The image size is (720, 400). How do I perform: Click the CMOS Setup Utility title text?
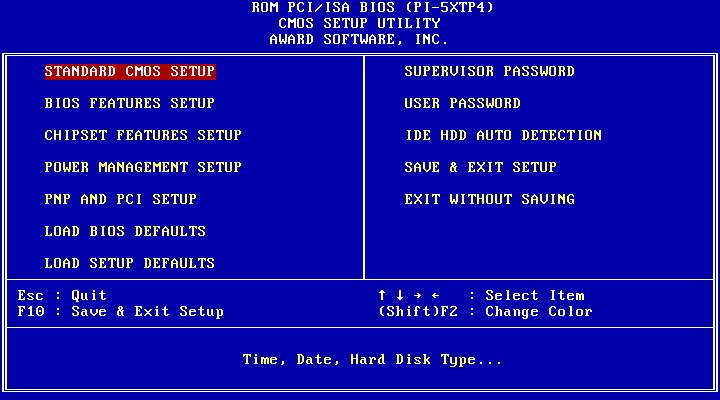click(x=359, y=23)
